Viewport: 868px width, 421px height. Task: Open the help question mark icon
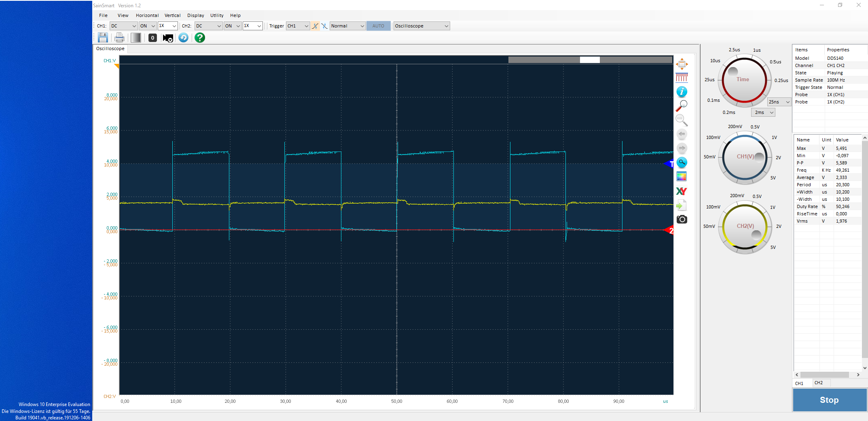[200, 38]
